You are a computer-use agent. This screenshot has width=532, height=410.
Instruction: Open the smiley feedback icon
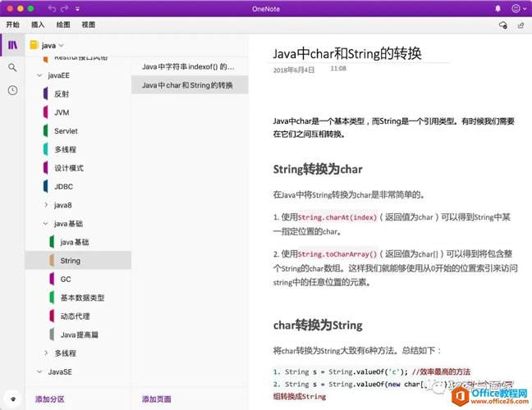(x=516, y=8)
